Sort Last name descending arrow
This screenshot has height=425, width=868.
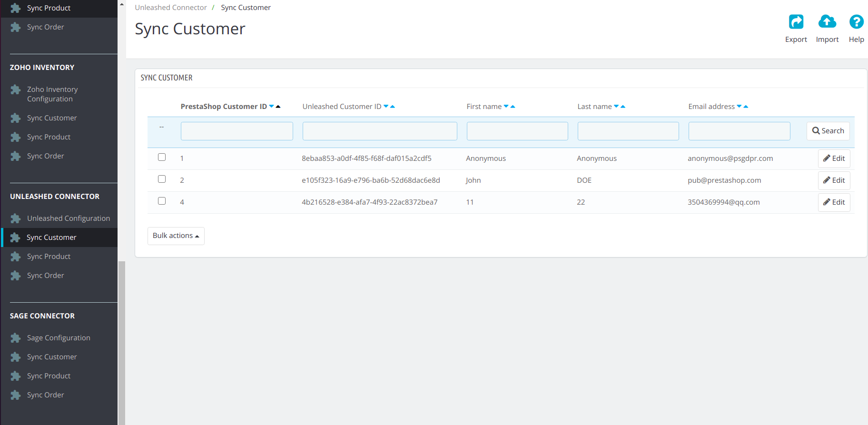pos(616,107)
